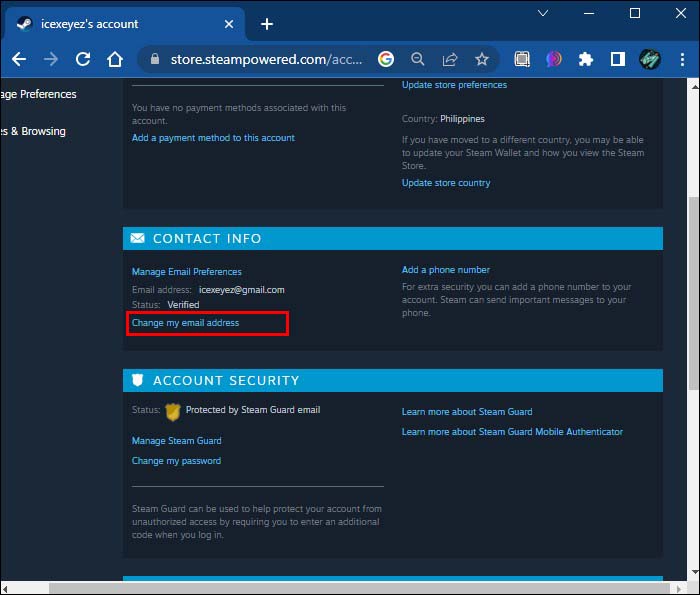
Task: Click the Philippines country text
Action: coord(462,119)
